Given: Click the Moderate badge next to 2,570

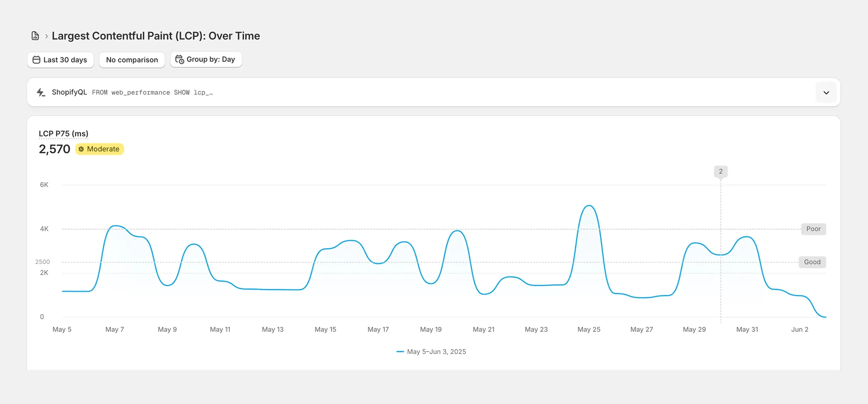Looking at the screenshot, I should (x=99, y=149).
